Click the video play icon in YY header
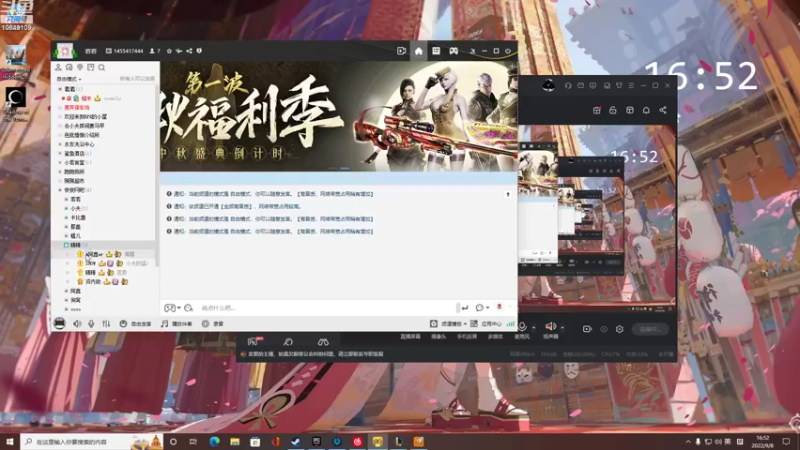 [x=402, y=51]
